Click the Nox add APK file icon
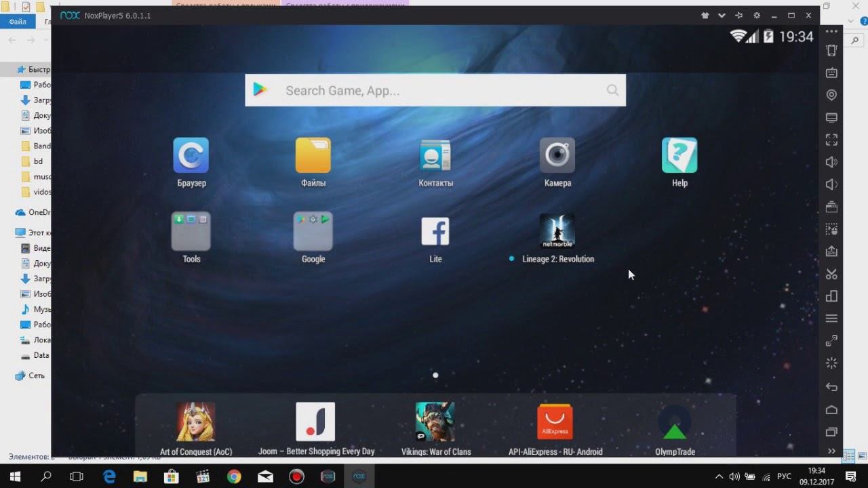 point(831,251)
